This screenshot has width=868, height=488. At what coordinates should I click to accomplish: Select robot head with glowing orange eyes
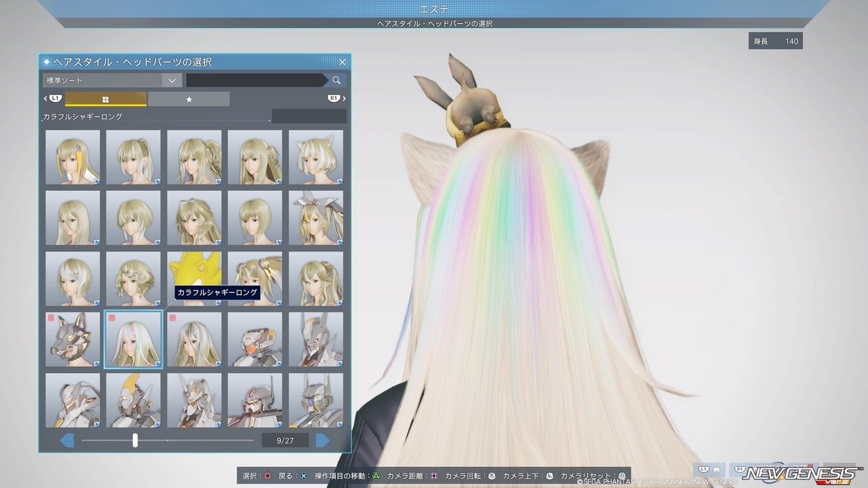coord(255,400)
